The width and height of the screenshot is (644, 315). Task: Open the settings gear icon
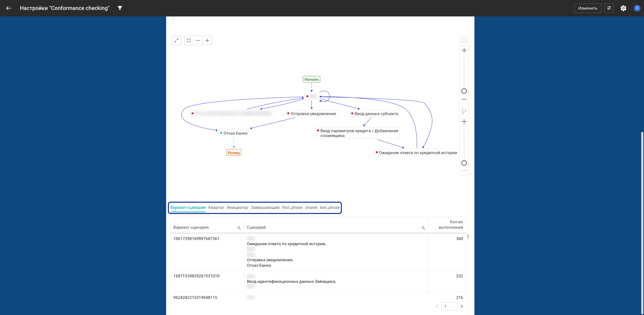tap(623, 8)
